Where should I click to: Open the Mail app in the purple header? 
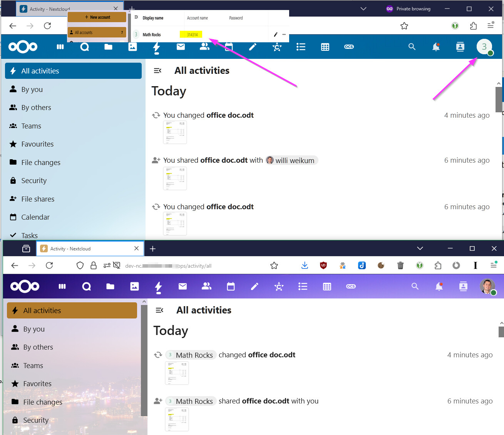click(183, 286)
